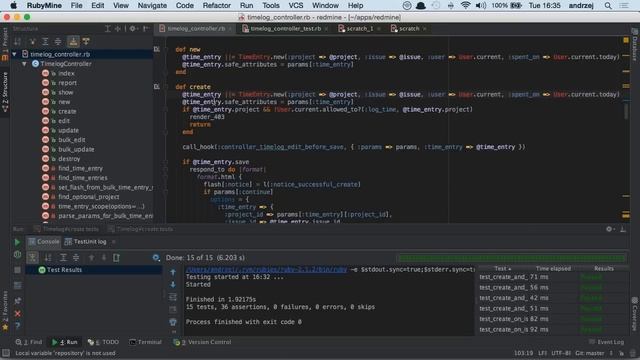Select bulk_update method in Structure tree

click(76, 149)
